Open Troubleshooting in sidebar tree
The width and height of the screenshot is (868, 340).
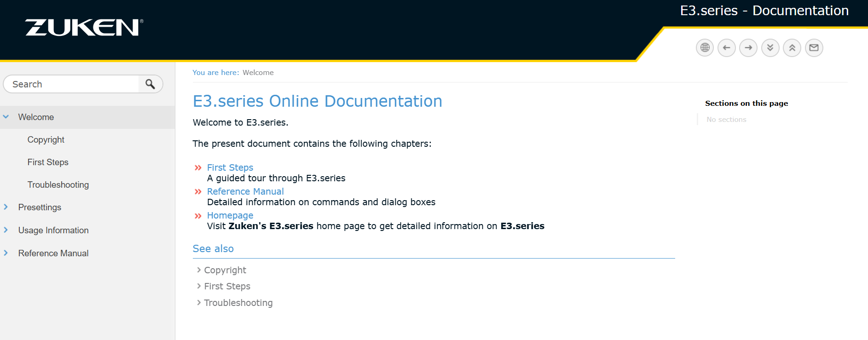[x=58, y=184]
